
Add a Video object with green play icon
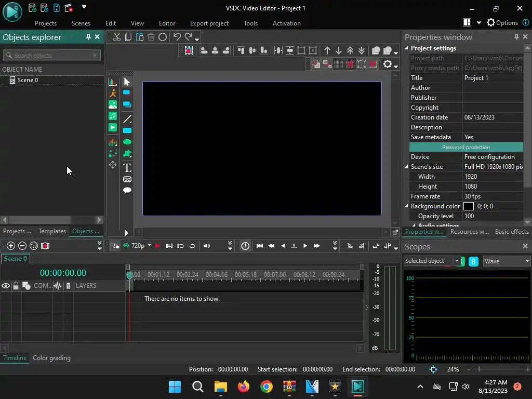click(x=113, y=128)
